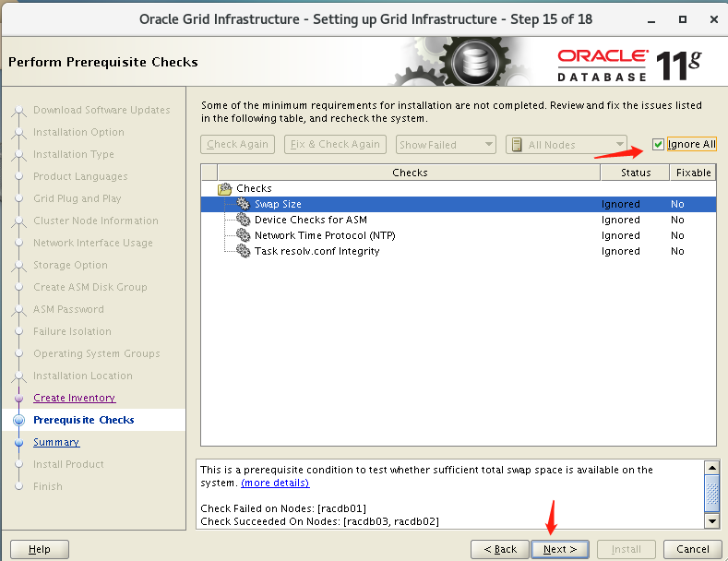Click the Finish sidebar step

47,486
